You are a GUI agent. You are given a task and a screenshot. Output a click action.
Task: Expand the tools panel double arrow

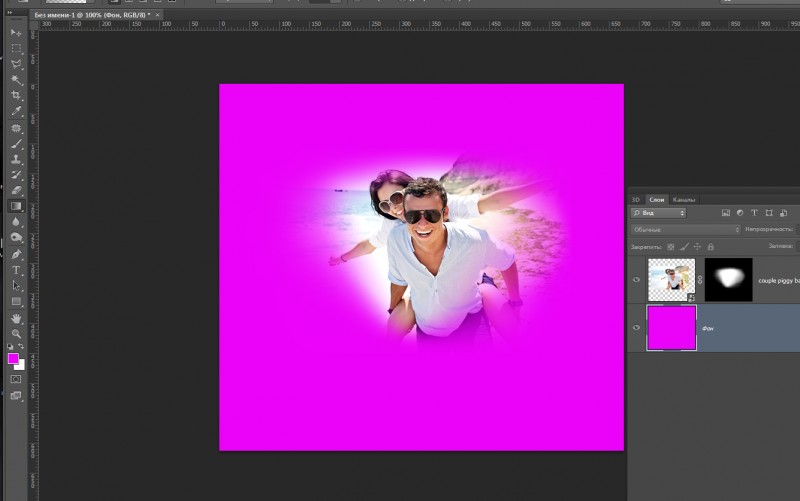pos(10,12)
